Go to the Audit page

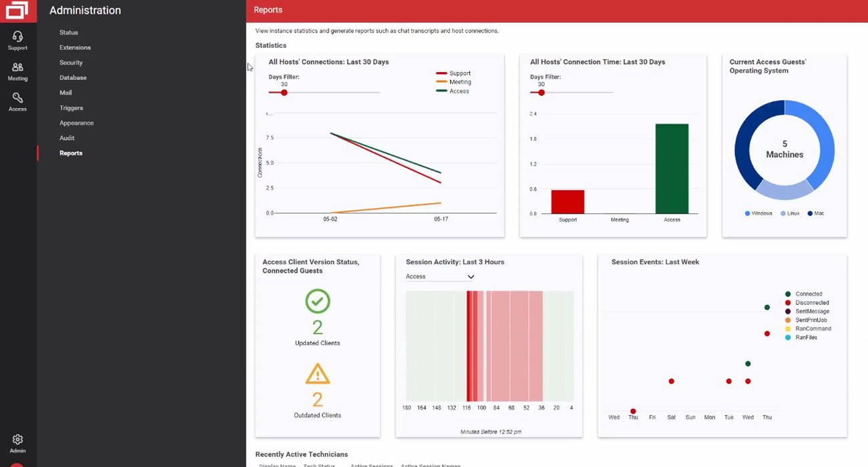tap(67, 138)
